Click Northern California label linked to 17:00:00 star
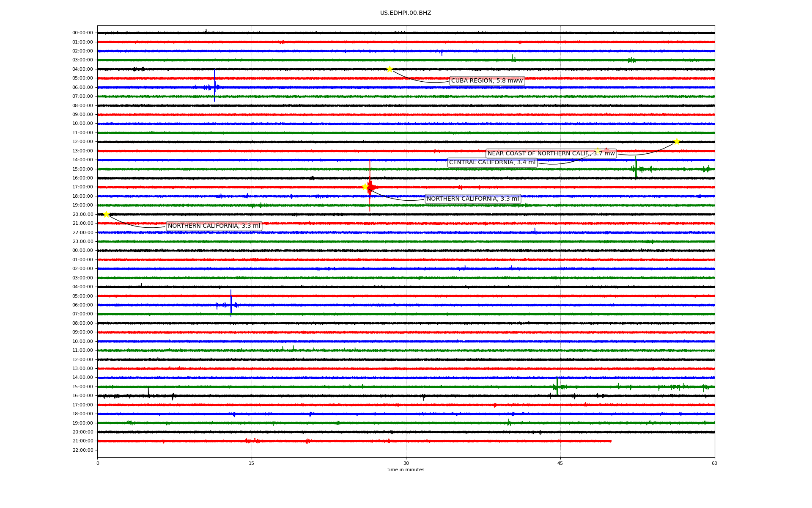The width and height of the screenshot is (812, 508). click(472, 199)
